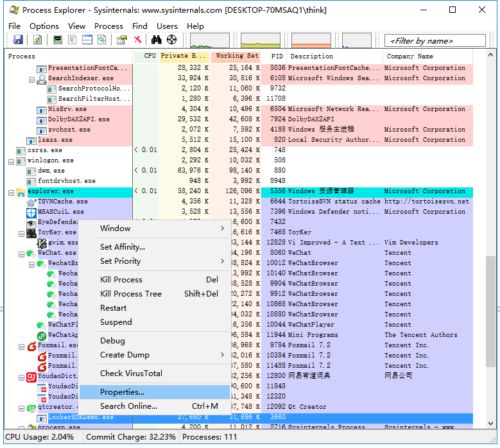The width and height of the screenshot is (500, 448).
Task: Click the TSVNCache.exe process icon
Action: [x=31, y=202]
